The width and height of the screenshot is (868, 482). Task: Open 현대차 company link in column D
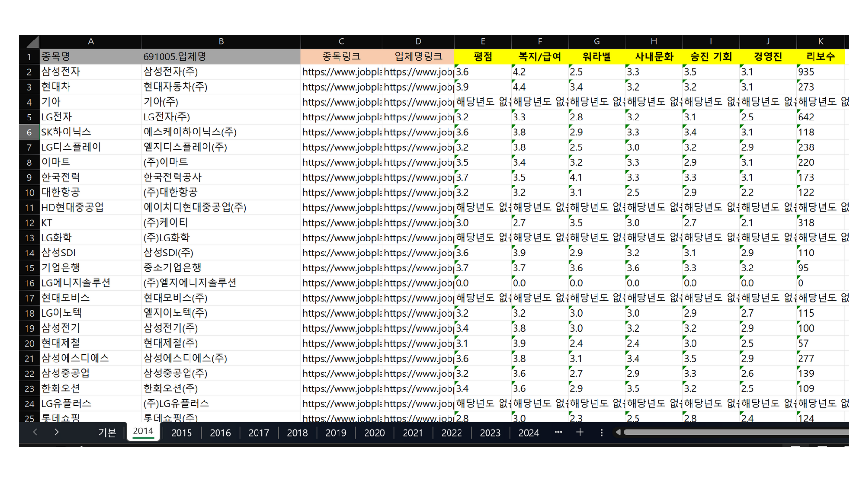pos(418,87)
